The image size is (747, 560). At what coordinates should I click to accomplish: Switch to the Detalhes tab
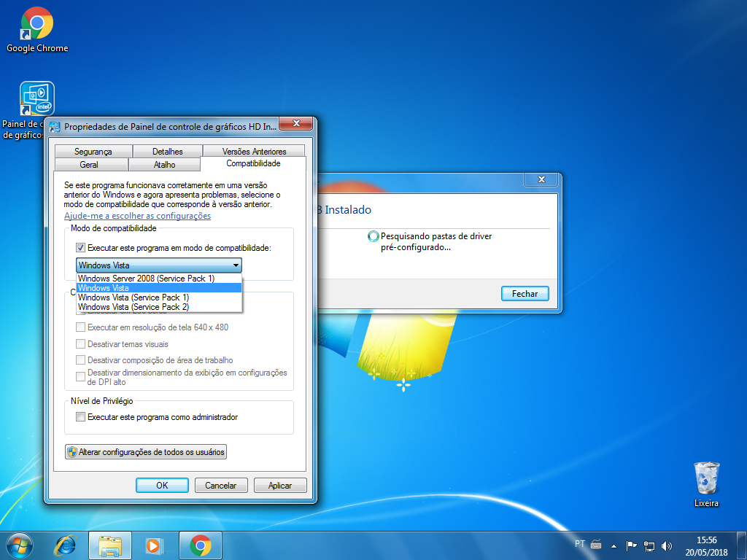pos(168,152)
